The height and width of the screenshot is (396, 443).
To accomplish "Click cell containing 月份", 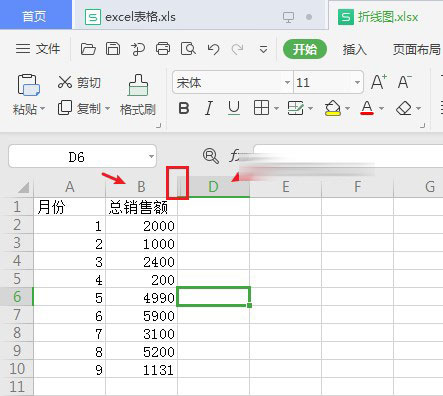I will point(69,207).
